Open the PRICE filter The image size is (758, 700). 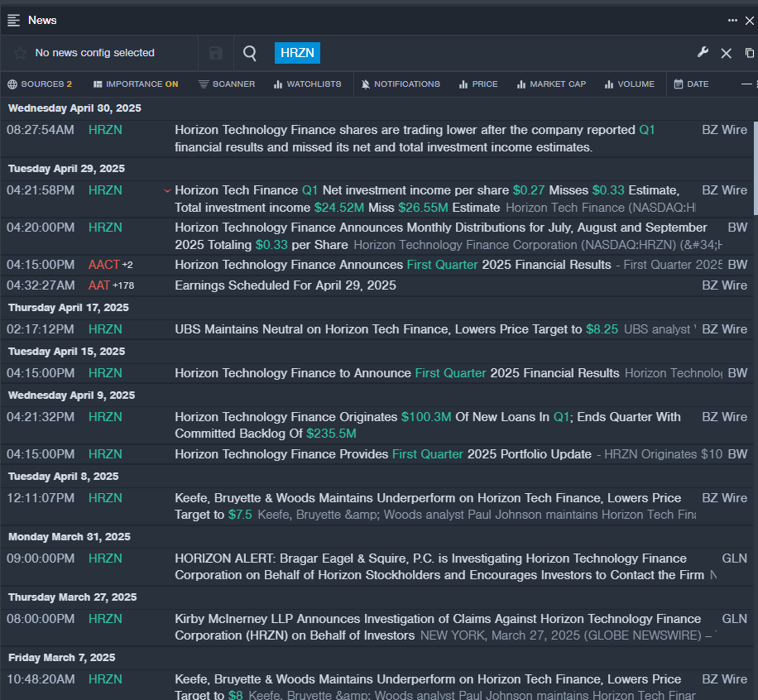click(x=478, y=84)
